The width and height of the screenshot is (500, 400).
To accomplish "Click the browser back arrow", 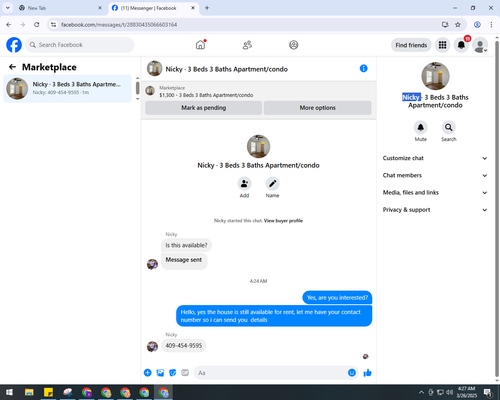I will [x=9, y=25].
